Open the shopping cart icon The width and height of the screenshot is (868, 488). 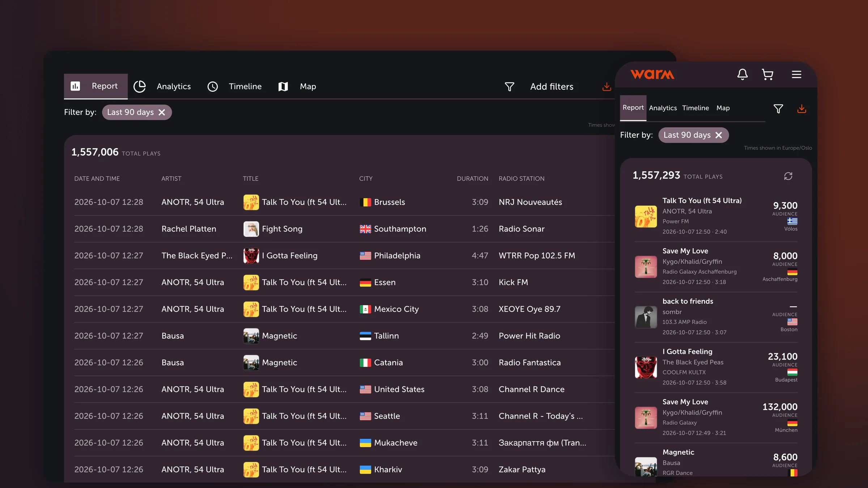[x=767, y=74]
